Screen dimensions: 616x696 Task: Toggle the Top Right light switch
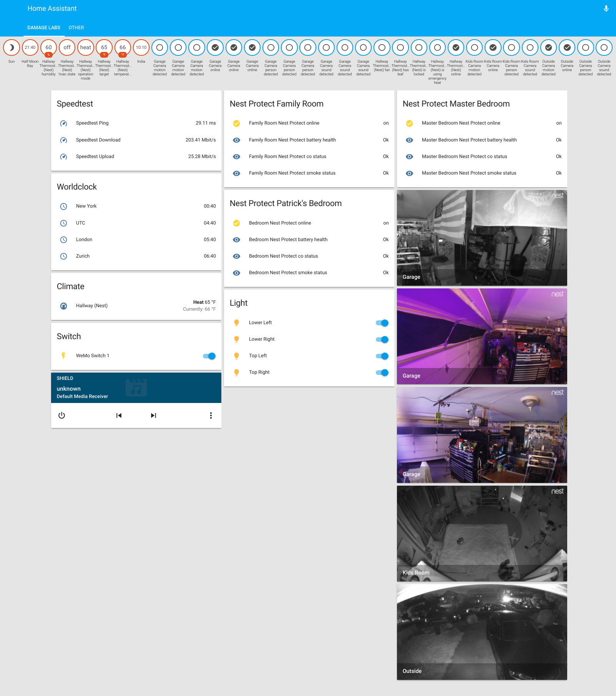point(382,373)
